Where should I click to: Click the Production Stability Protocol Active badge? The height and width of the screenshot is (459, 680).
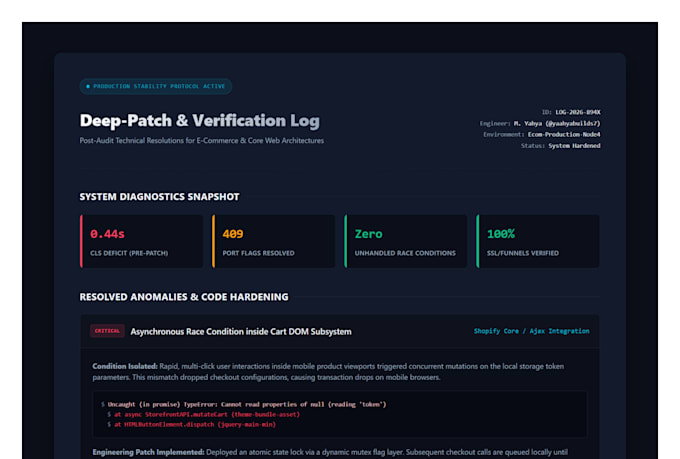point(156,86)
